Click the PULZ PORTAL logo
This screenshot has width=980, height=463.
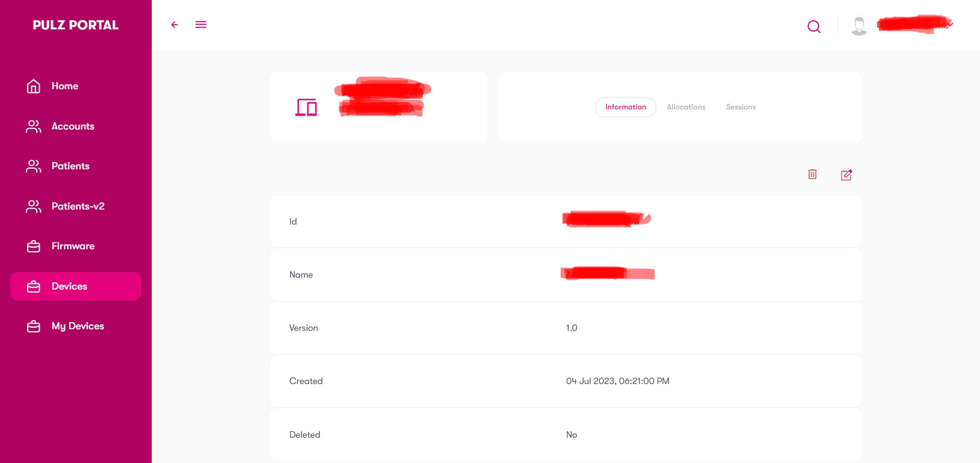tap(76, 25)
